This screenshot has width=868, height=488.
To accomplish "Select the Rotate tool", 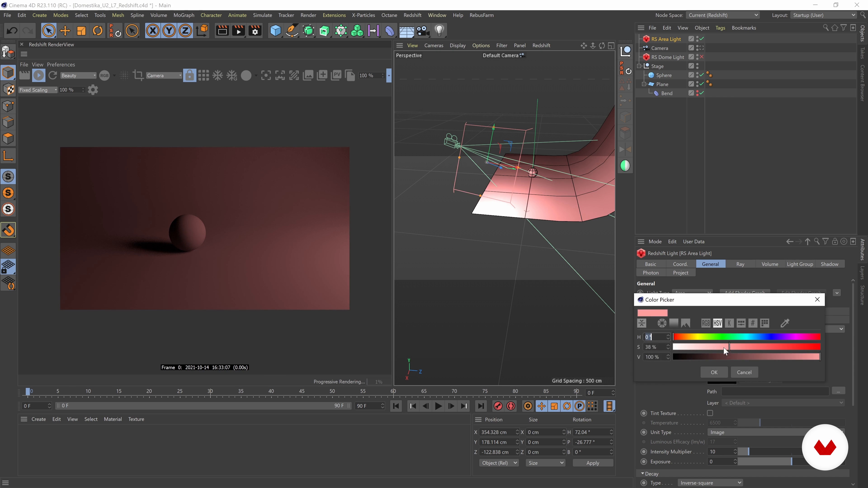I will coord(98,31).
